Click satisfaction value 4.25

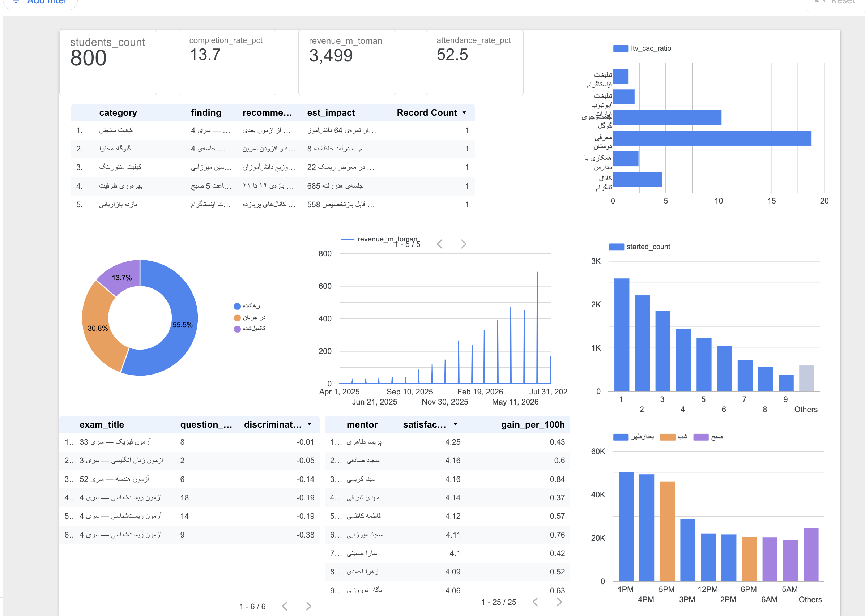[x=453, y=442]
